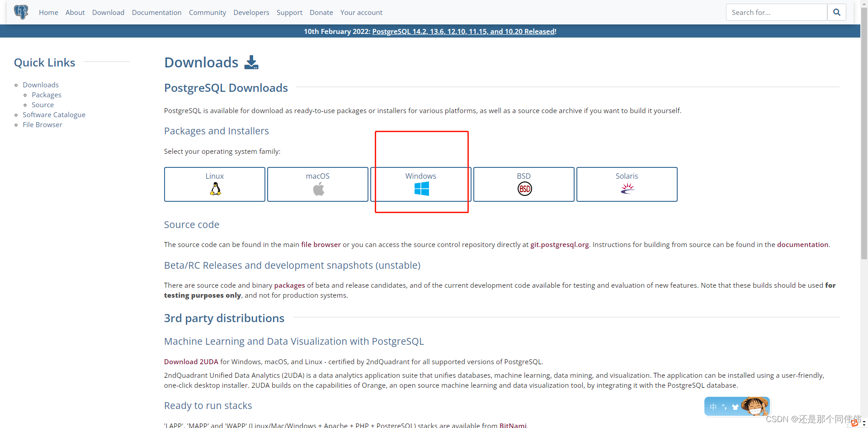Open Packages in Quick Links

pos(47,95)
